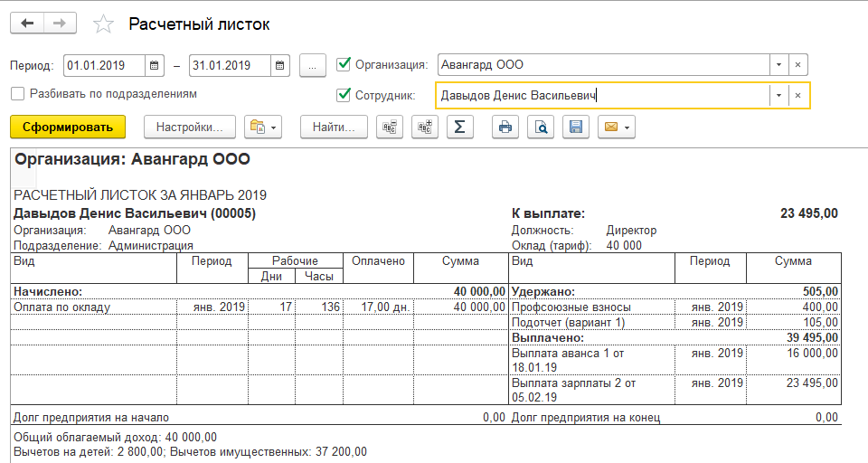Uncheck the Сотрудник filter checkbox
This screenshot has width=868, height=463.
tap(343, 95)
